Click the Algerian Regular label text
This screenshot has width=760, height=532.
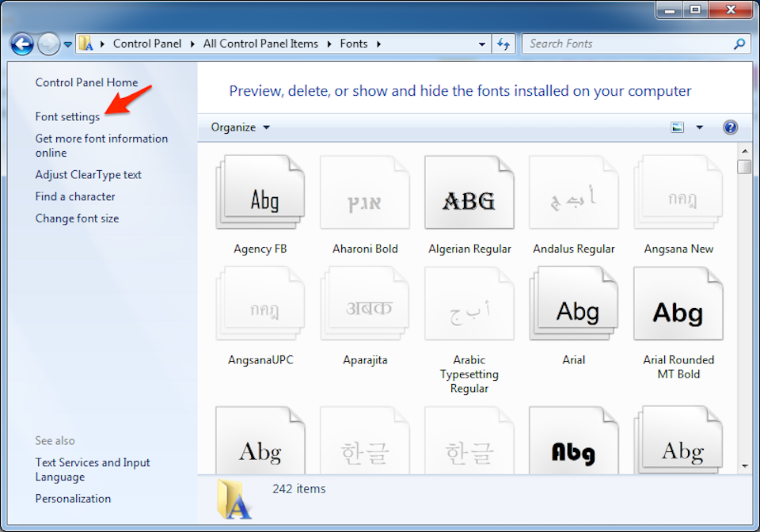click(469, 249)
